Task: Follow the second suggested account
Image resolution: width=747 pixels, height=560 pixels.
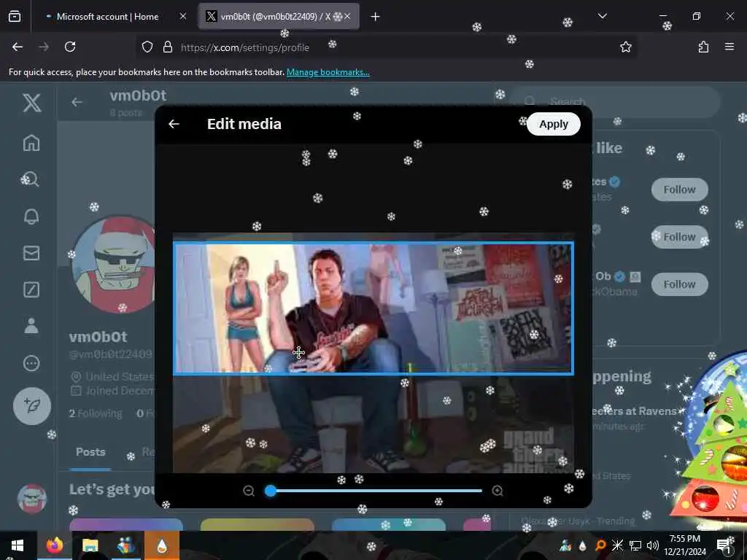Action: 679,237
